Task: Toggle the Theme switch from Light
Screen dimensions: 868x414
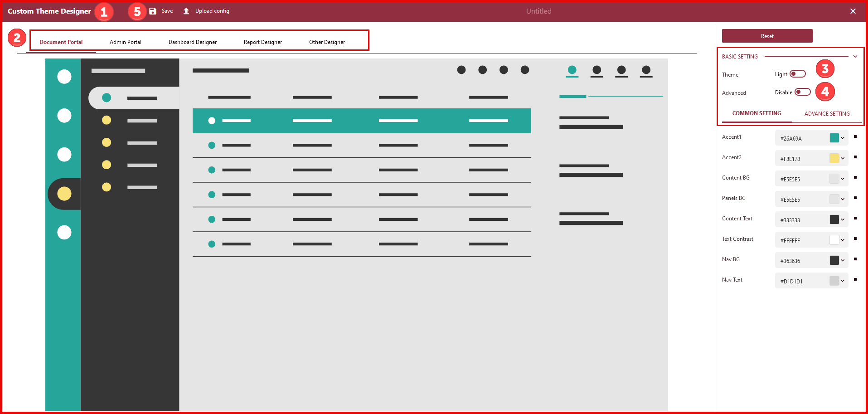Action: tap(797, 73)
